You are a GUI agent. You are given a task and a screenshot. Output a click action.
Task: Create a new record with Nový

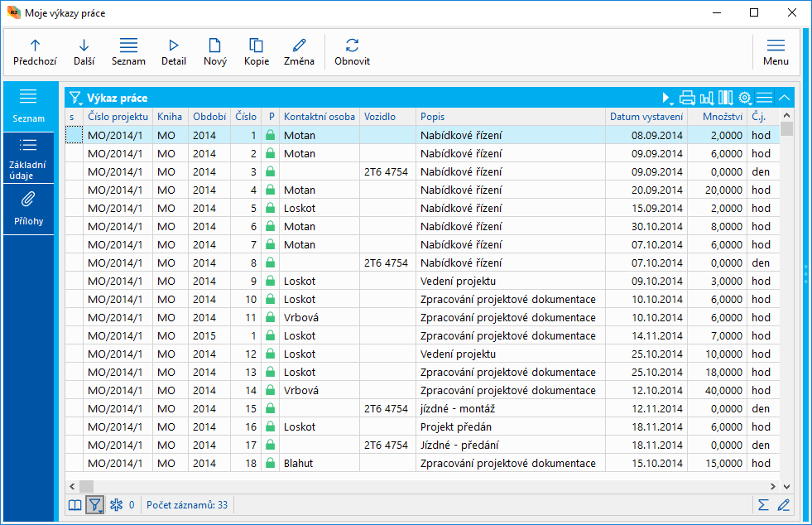pos(214,46)
